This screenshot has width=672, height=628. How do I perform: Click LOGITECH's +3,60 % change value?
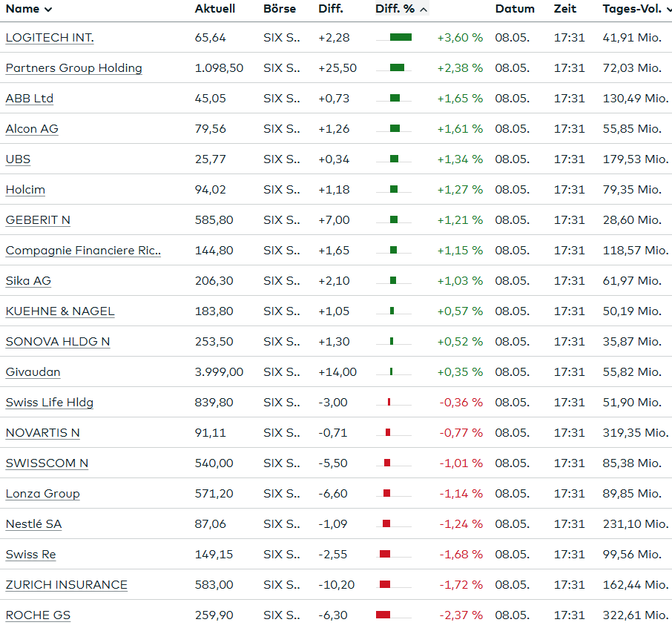[460, 38]
